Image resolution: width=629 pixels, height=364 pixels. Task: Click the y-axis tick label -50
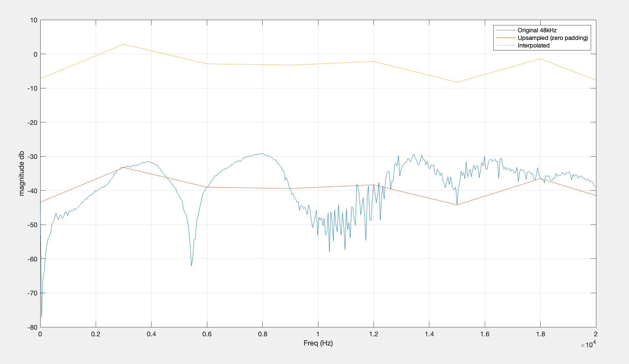point(32,225)
